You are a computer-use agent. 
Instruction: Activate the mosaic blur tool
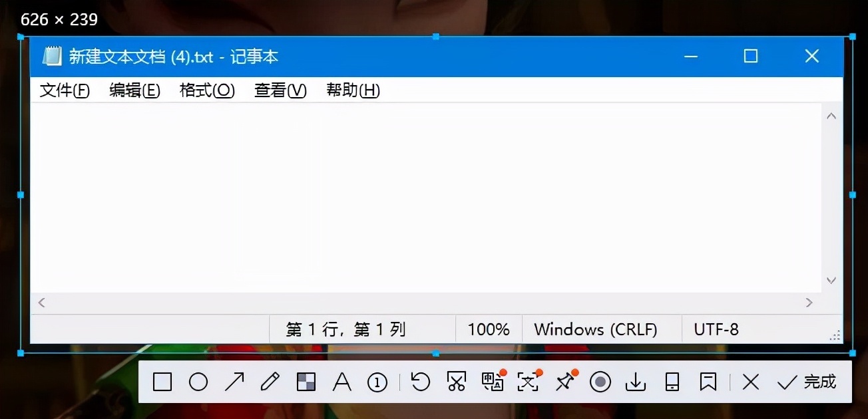306,382
